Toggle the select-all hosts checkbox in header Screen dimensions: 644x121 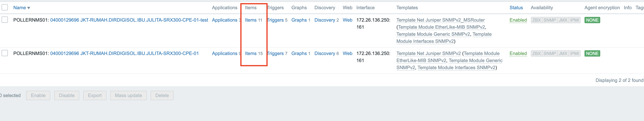coord(5,7)
